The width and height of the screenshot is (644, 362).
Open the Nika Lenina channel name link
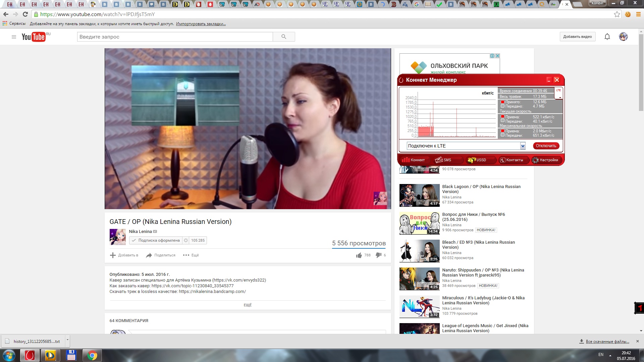140,232
